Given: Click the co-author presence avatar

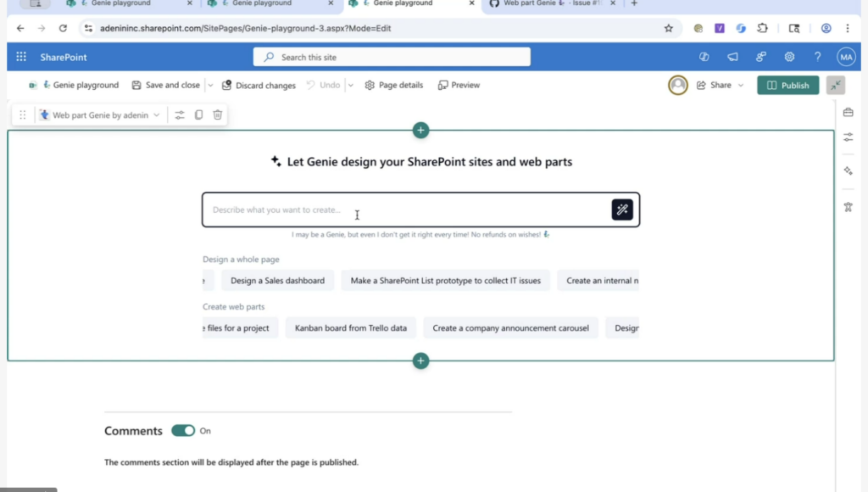Looking at the screenshot, I should [677, 85].
